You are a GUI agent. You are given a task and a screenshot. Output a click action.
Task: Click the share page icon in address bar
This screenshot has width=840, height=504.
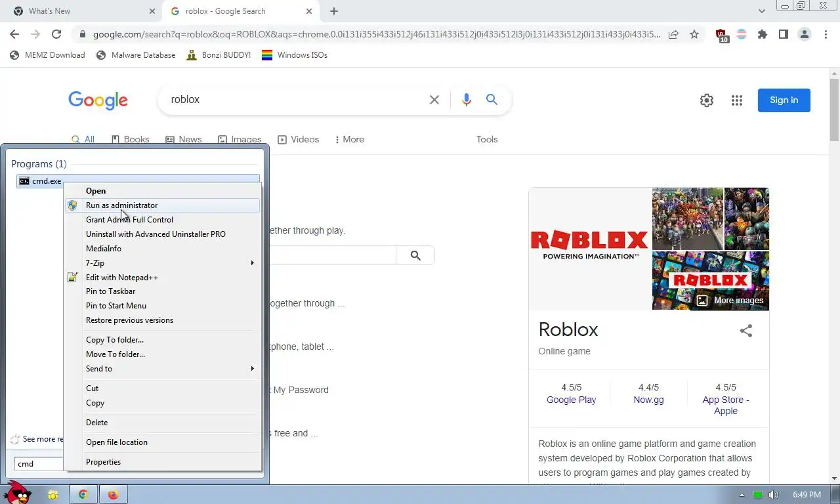point(673,34)
